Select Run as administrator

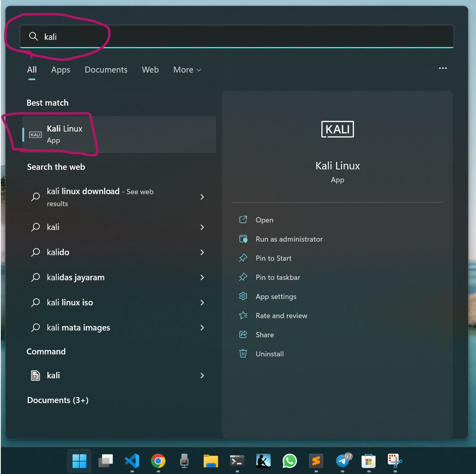(x=289, y=239)
